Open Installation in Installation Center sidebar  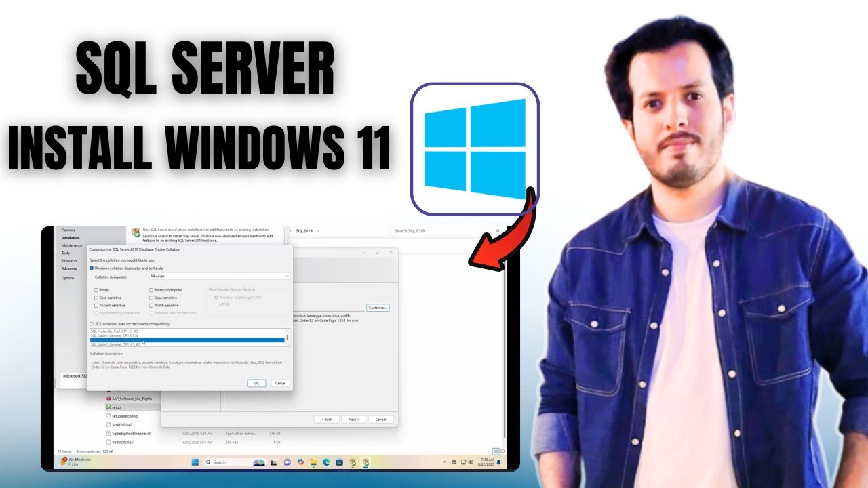coord(71,238)
